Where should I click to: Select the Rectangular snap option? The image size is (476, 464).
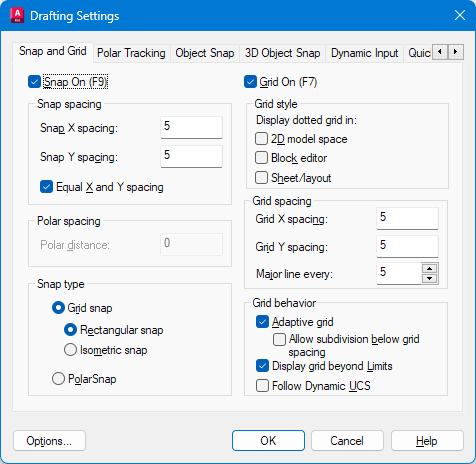click(x=70, y=330)
